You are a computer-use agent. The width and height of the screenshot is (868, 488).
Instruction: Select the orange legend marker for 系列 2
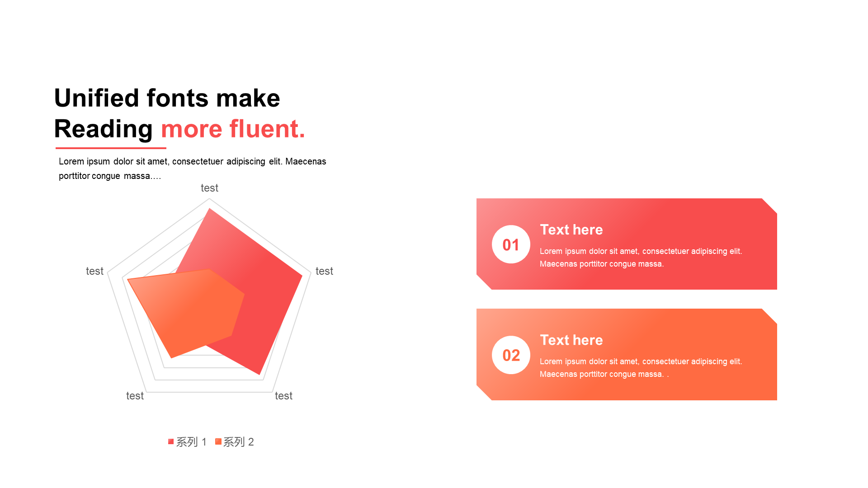(218, 441)
